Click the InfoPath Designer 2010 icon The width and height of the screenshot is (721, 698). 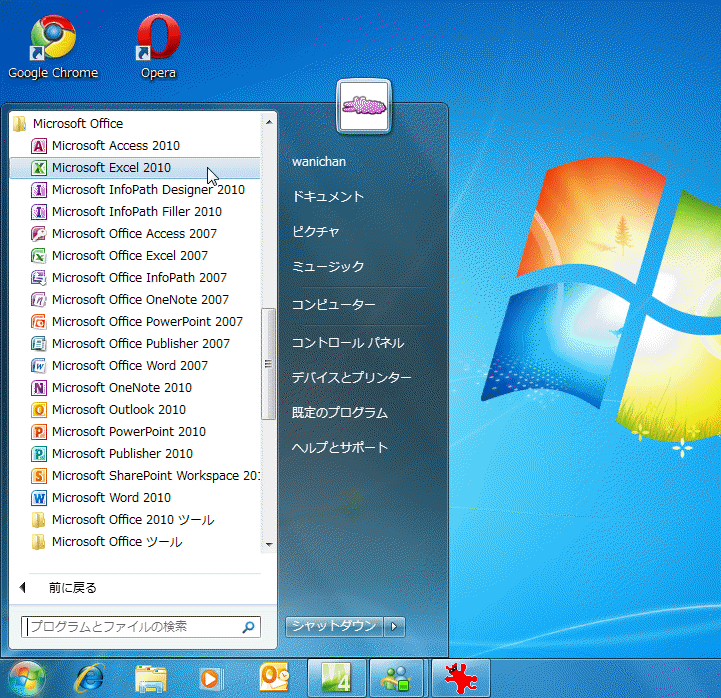[39, 190]
